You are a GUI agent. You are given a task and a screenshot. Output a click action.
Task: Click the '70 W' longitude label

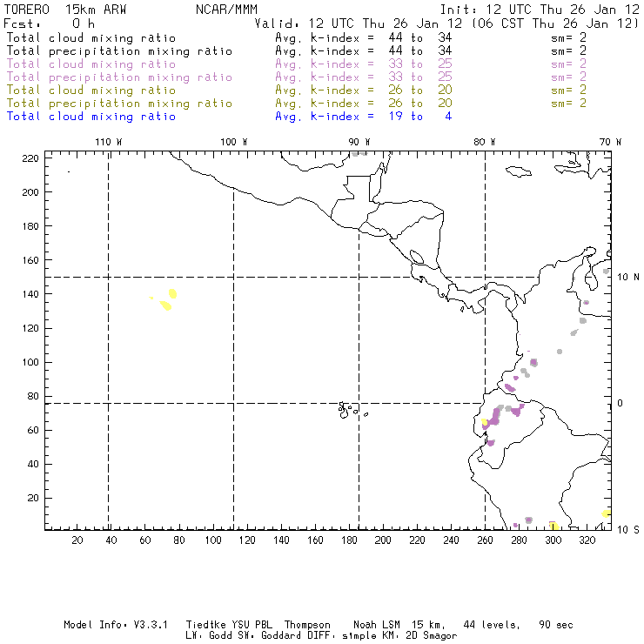[x=610, y=142]
